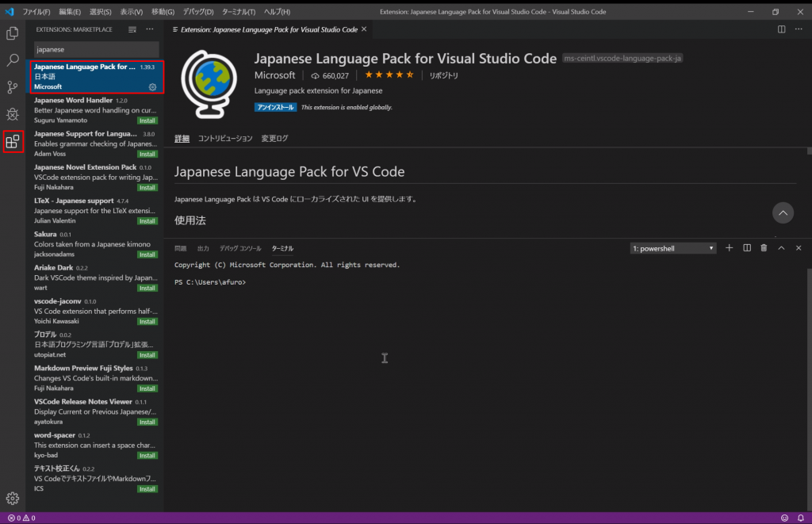Viewport: 812px width, 524px height.
Task: Create a new terminal with plus icon
Action: tap(730, 248)
